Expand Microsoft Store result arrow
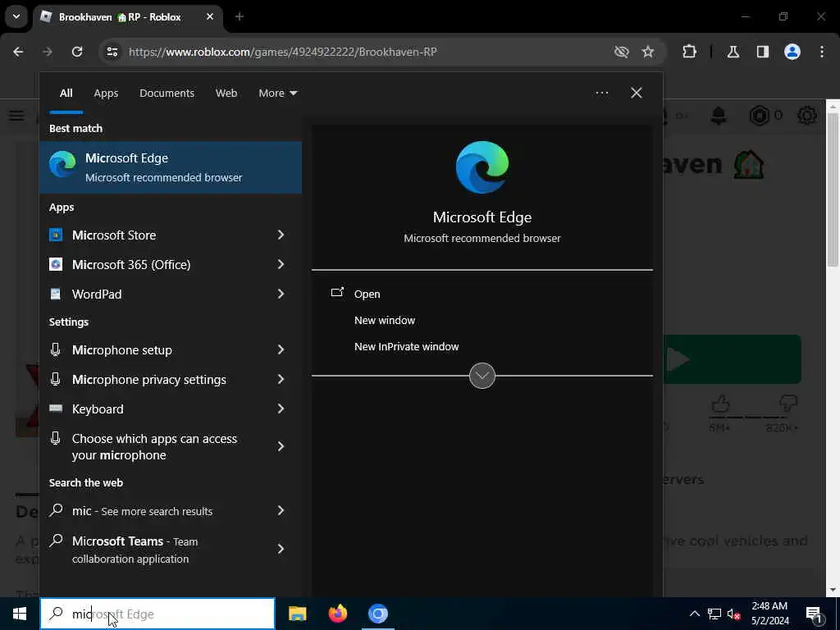This screenshot has width=840, height=630. tap(281, 235)
